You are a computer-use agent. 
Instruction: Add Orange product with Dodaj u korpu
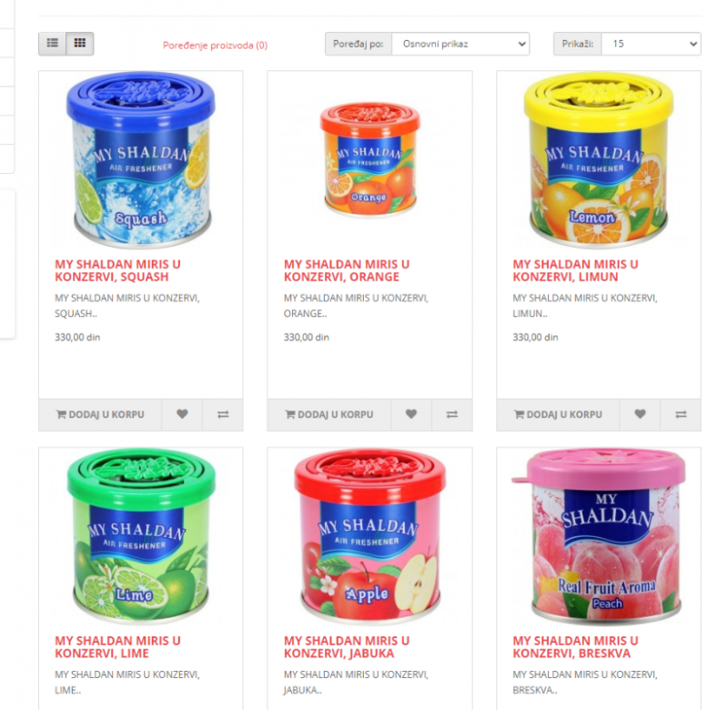click(329, 414)
